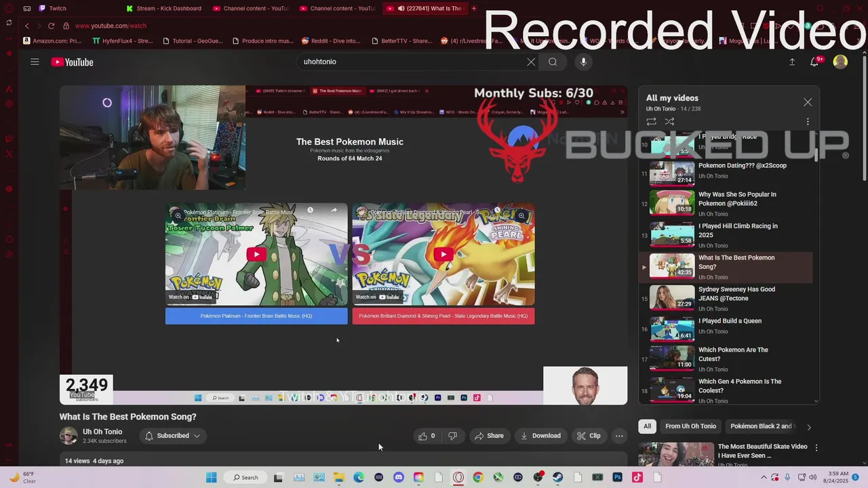
Task: Open Photoshop from the taskbar
Action: click(617, 477)
